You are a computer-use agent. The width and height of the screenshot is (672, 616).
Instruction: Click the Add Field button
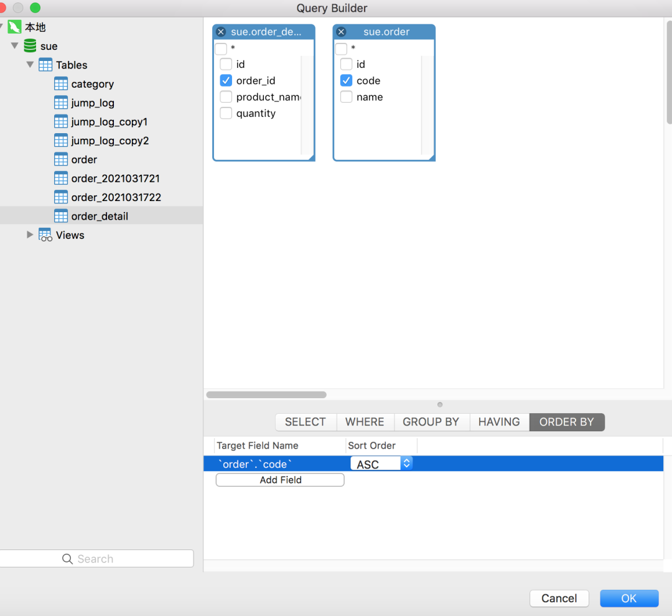point(280,480)
